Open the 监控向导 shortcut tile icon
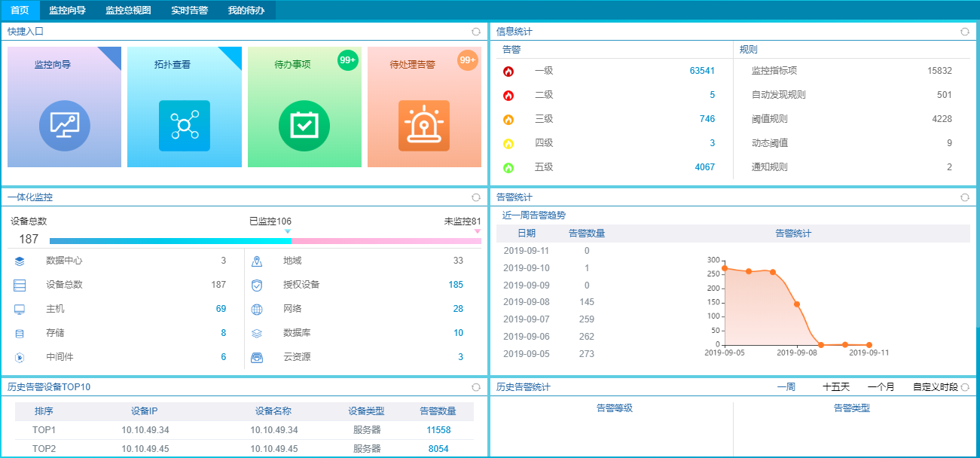The image size is (980, 458). point(64,125)
